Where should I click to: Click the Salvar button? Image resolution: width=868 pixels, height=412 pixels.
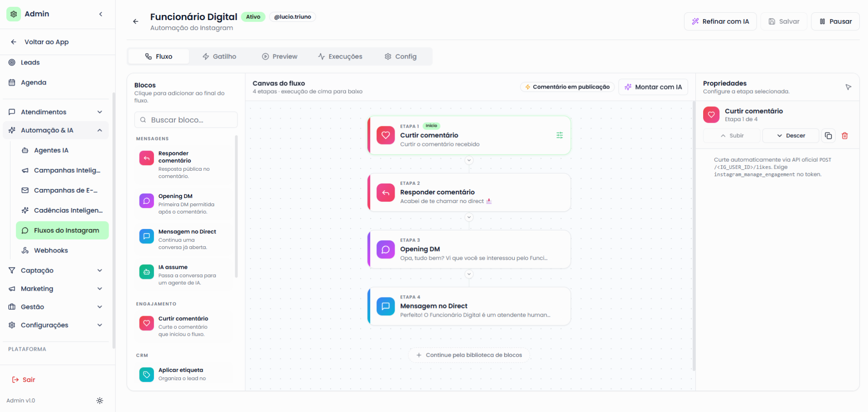click(784, 21)
